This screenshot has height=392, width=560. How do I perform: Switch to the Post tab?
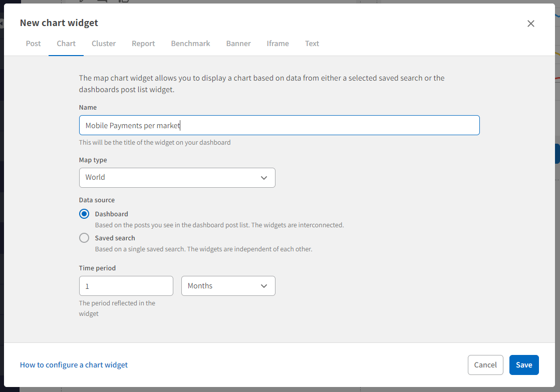[33, 44]
